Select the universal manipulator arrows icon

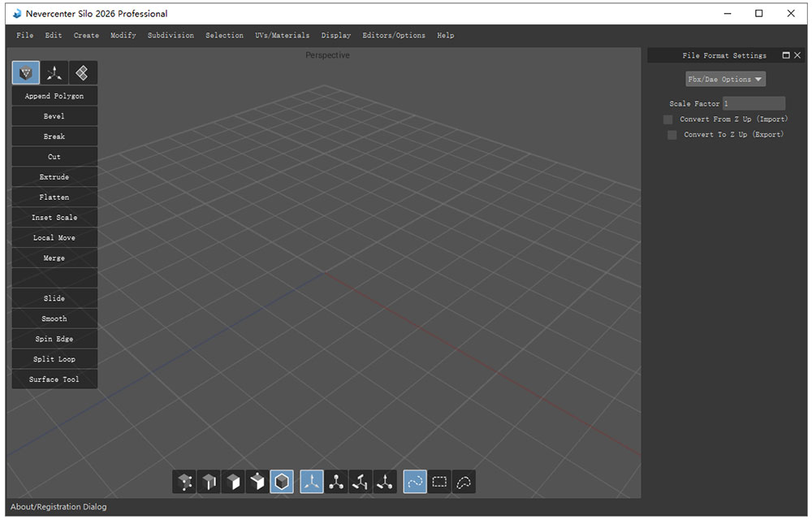[x=312, y=482]
